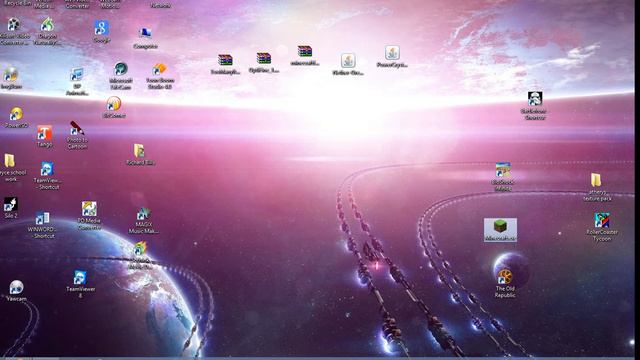Open the school work folder
640x360 pixels.
click(10, 161)
